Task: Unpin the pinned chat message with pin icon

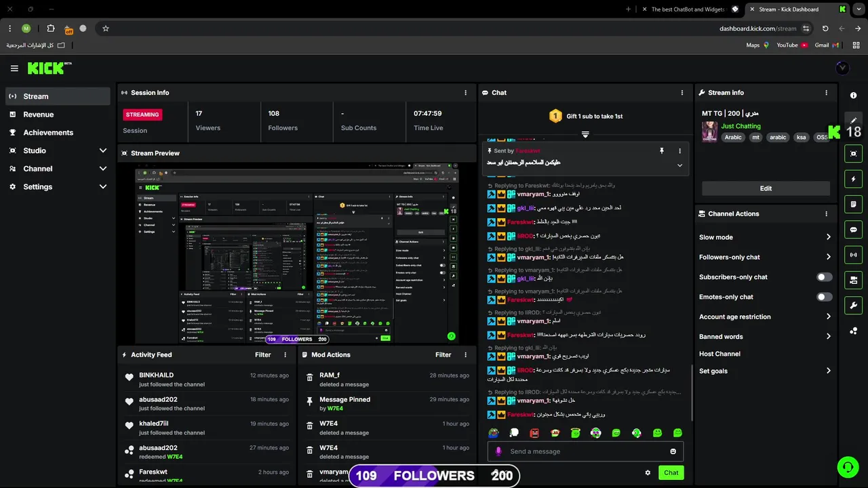Action: (x=661, y=151)
